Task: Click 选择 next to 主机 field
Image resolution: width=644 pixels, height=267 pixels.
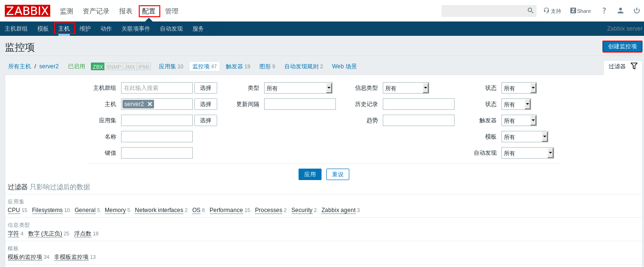Action: (206, 104)
